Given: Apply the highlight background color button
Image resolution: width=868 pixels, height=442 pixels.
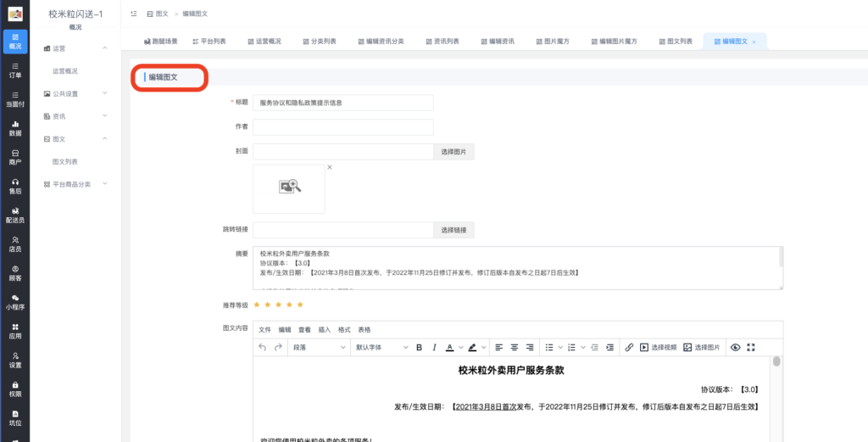Looking at the screenshot, I should coord(472,347).
